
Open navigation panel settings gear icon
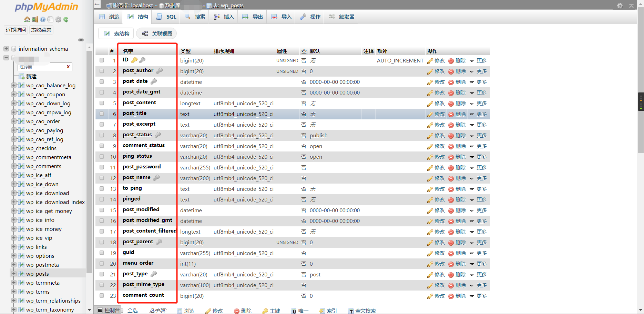58,19
